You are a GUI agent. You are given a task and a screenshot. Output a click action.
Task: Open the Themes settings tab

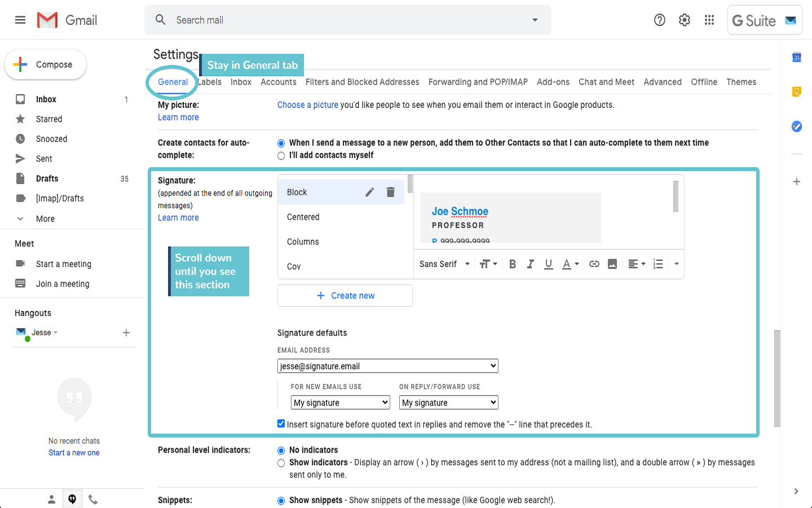click(x=741, y=82)
